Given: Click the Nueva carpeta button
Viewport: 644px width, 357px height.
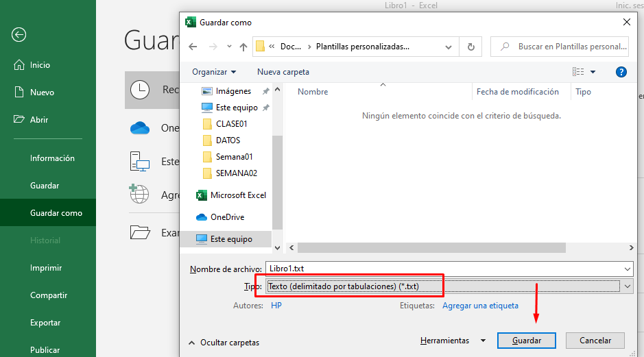Looking at the screenshot, I should [283, 72].
